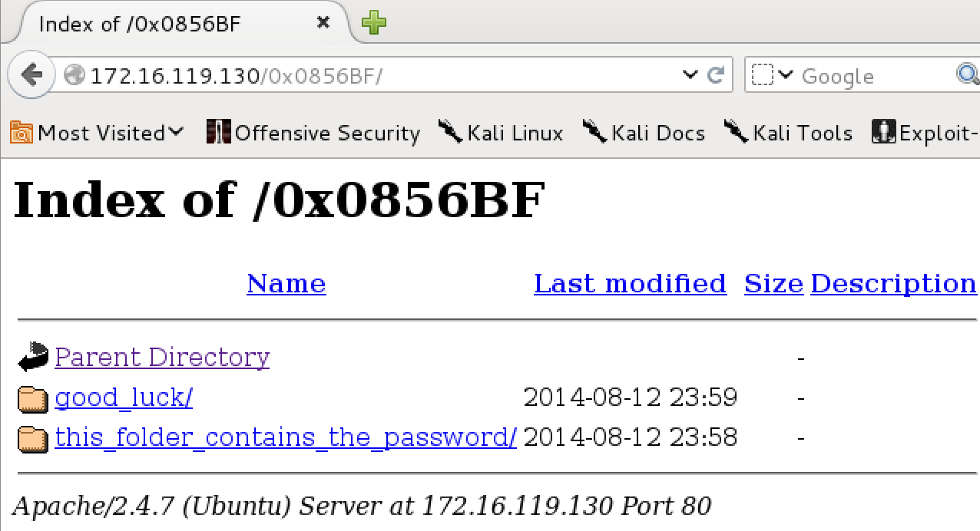Open the Offensive Security bookmark
The image size is (980, 531).
pos(314,133)
